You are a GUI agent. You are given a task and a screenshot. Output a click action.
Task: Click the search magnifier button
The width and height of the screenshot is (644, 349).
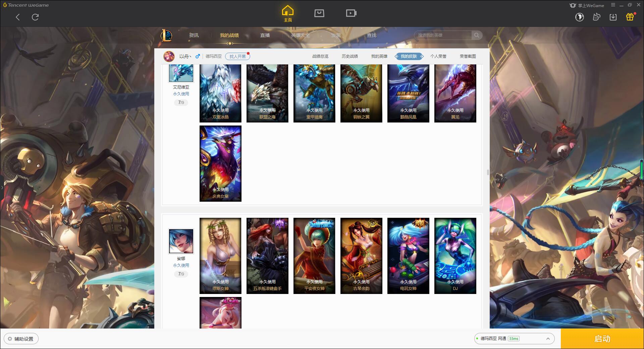tap(477, 35)
